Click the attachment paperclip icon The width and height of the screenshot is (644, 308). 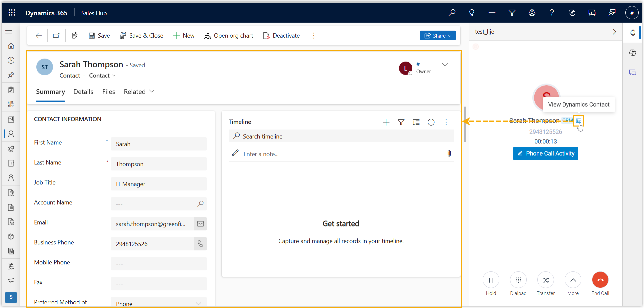(449, 154)
